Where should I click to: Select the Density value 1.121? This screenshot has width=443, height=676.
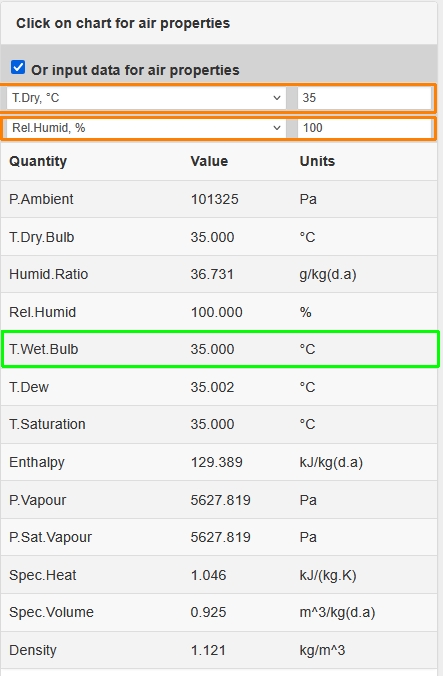point(209,650)
